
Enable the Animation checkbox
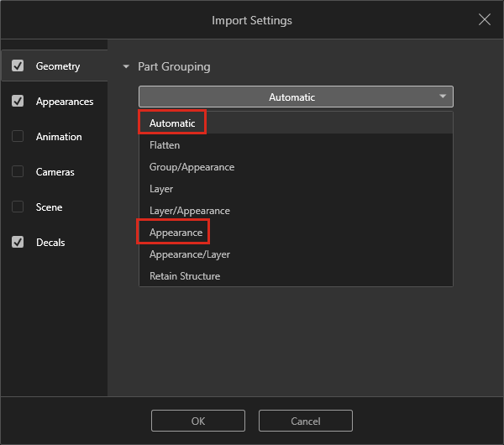coord(18,137)
